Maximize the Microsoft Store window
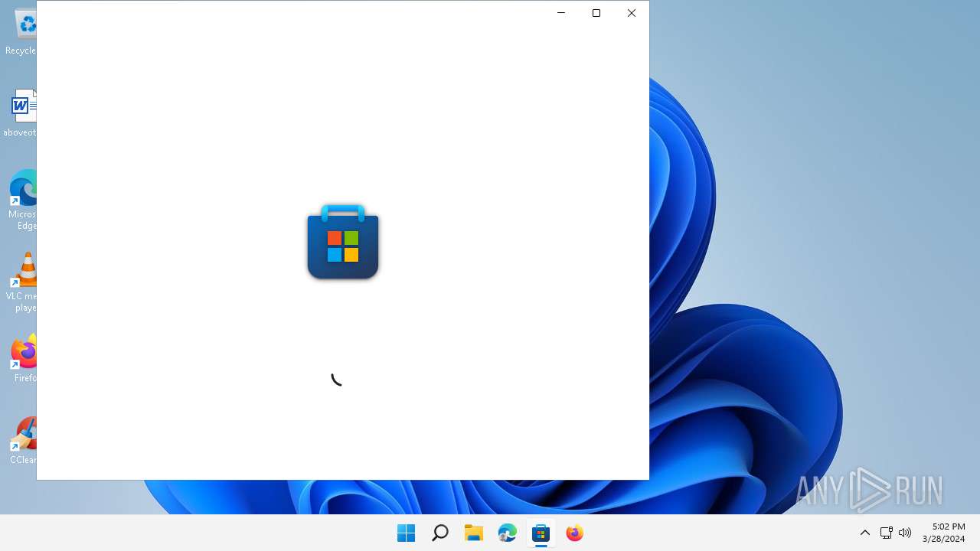 (x=596, y=13)
